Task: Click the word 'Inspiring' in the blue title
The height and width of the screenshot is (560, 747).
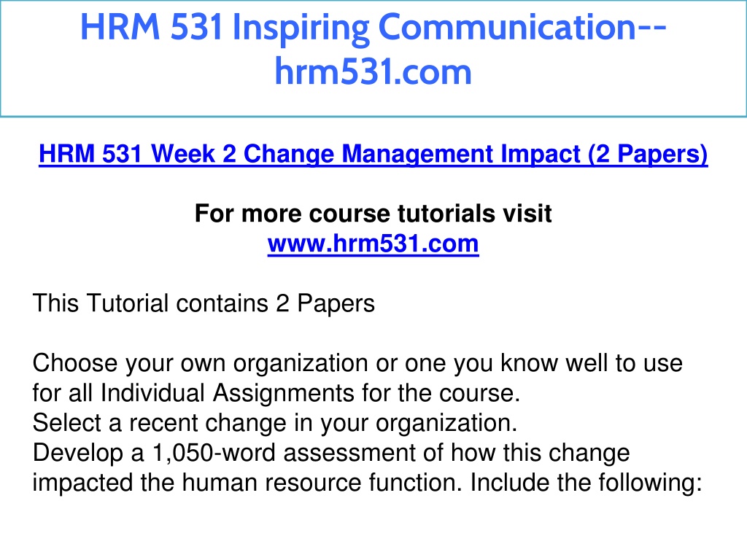Action: 301,28
